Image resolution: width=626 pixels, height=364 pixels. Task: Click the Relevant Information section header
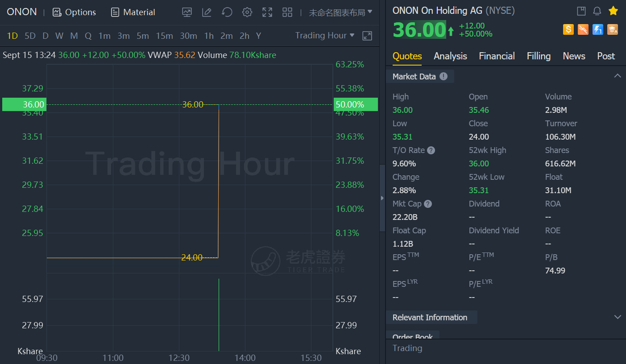(x=431, y=317)
